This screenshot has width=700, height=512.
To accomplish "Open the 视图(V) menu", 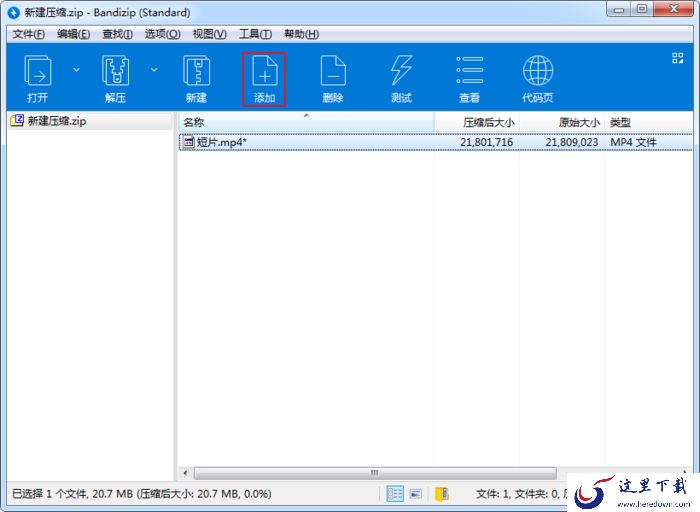I will (x=209, y=34).
